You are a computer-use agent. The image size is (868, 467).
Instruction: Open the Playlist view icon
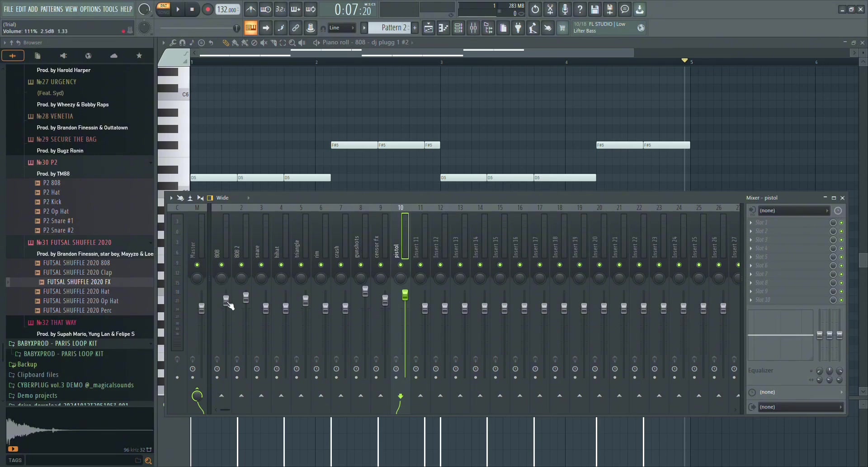click(429, 28)
